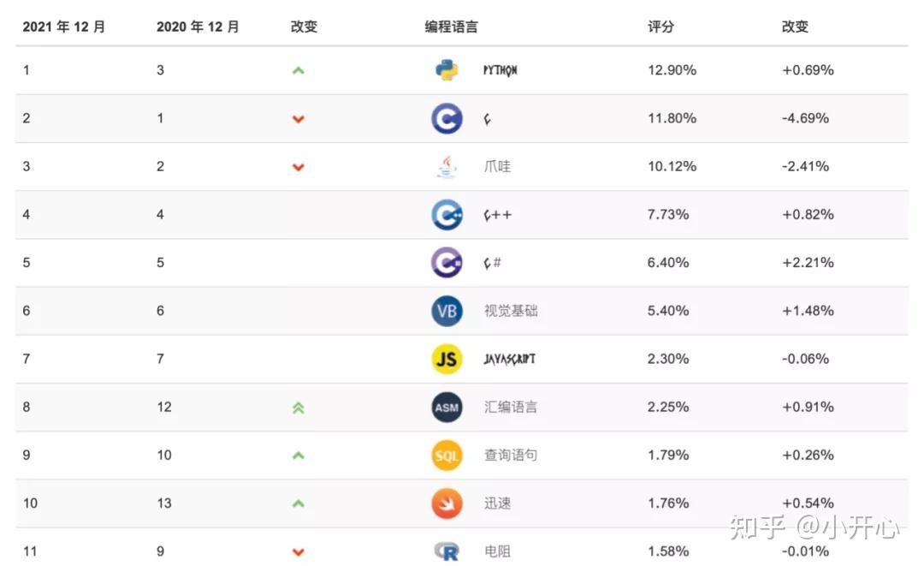924x566 pixels.
Task: Click the orange SQL icon
Action: tap(447, 455)
